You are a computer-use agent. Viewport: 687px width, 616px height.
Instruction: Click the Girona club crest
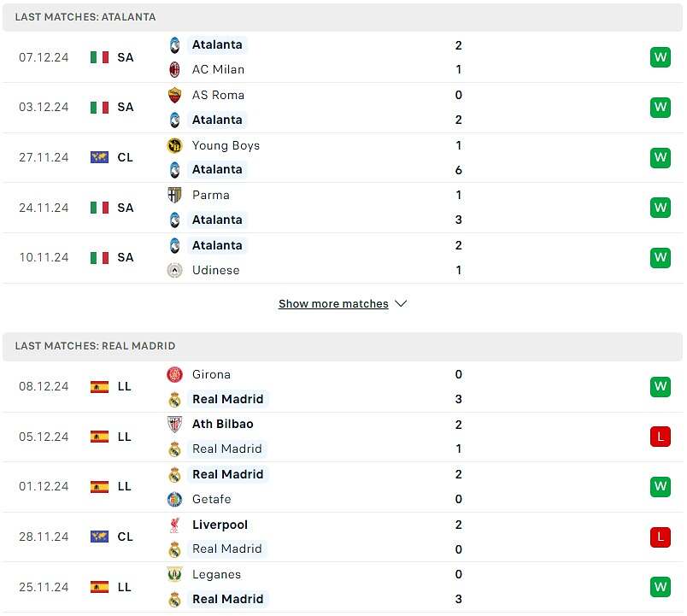pyautogui.click(x=174, y=374)
